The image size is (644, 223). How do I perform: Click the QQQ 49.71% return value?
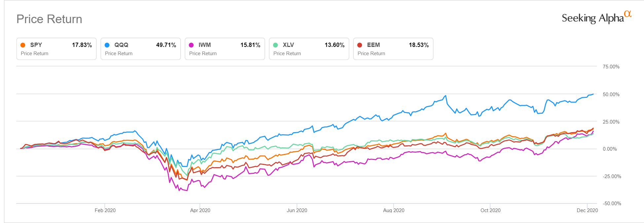pyautogui.click(x=166, y=45)
